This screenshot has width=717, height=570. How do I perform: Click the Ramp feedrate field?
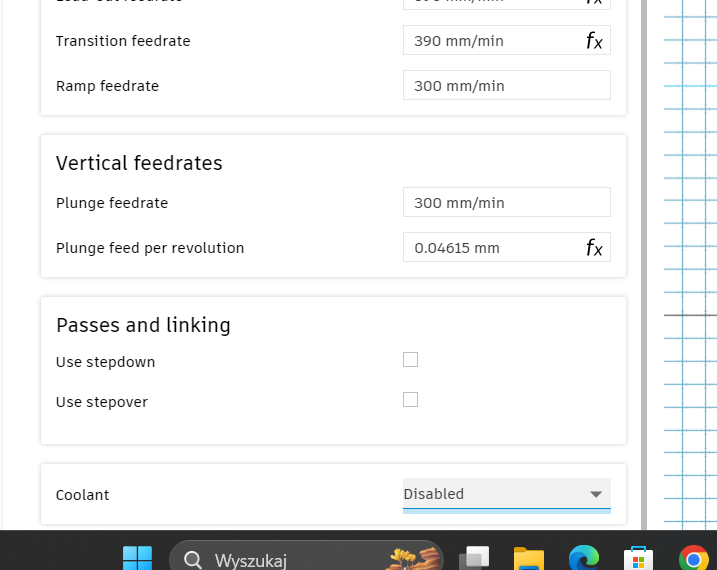[x=507, y=85]
